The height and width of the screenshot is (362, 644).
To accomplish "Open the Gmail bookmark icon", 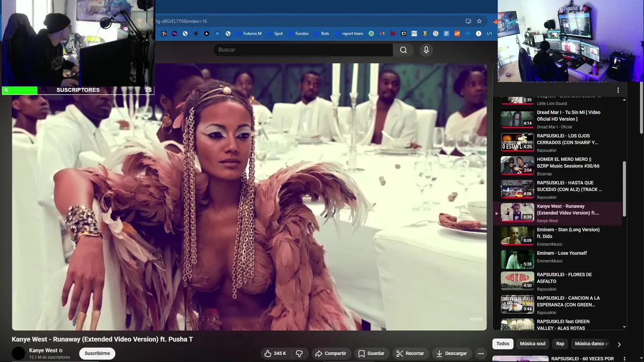I will point(382,34).
